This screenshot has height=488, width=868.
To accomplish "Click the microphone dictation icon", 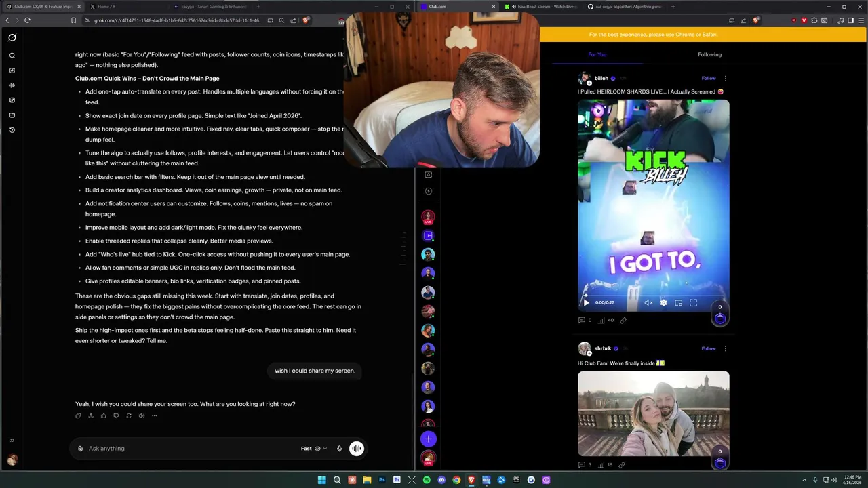I will click(339, 448).
